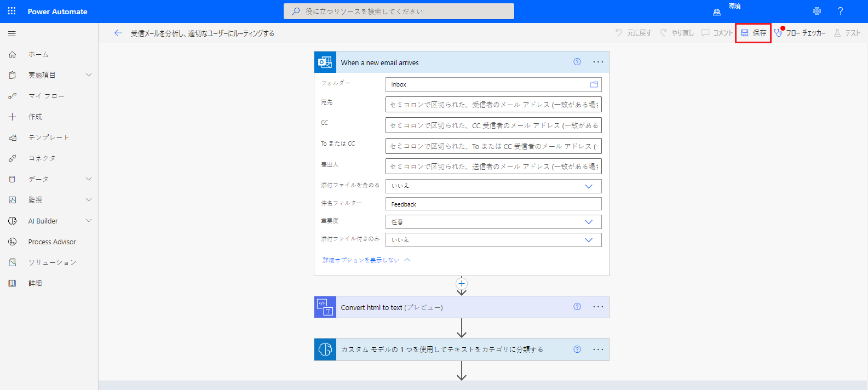Open the app launcher waffle icon
The height and width of the screenshot is (390, 868).
click(x=12, y=11)
